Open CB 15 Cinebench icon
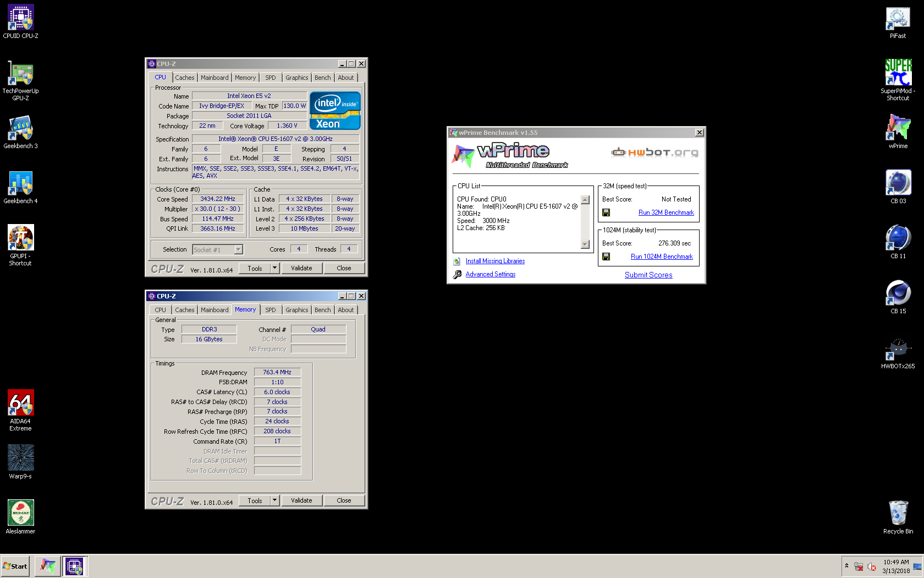924x578 pixels. 898,297
